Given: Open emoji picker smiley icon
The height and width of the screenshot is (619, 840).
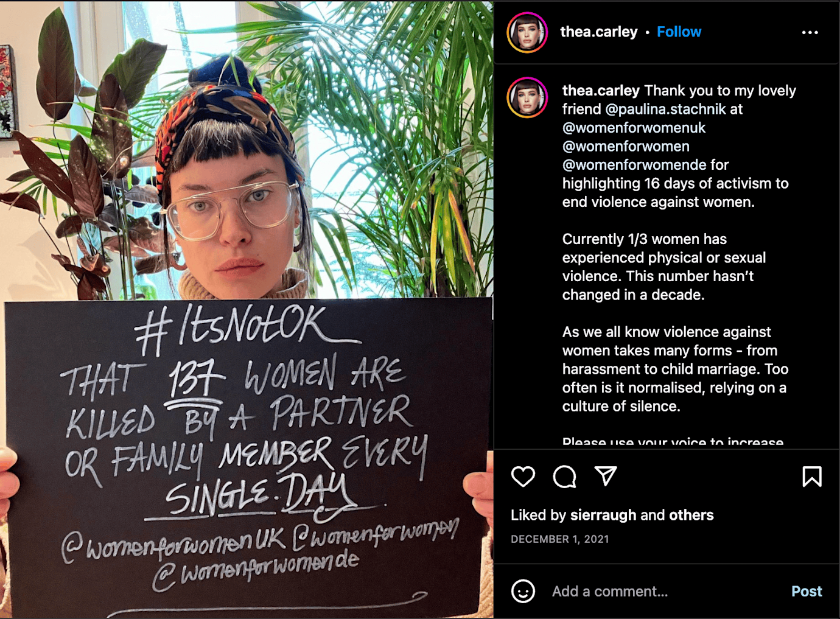Looking at the screenshot, I should 523,591.
